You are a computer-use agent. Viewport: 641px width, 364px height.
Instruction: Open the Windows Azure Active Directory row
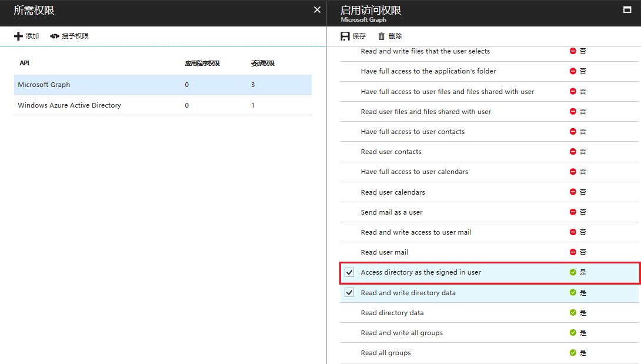click(69, 105)
